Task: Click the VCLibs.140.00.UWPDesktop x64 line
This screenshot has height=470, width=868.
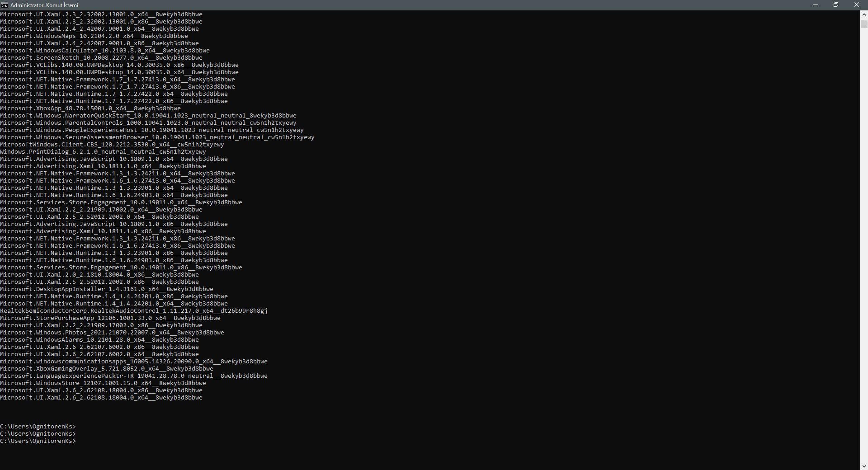Action: 119,72
